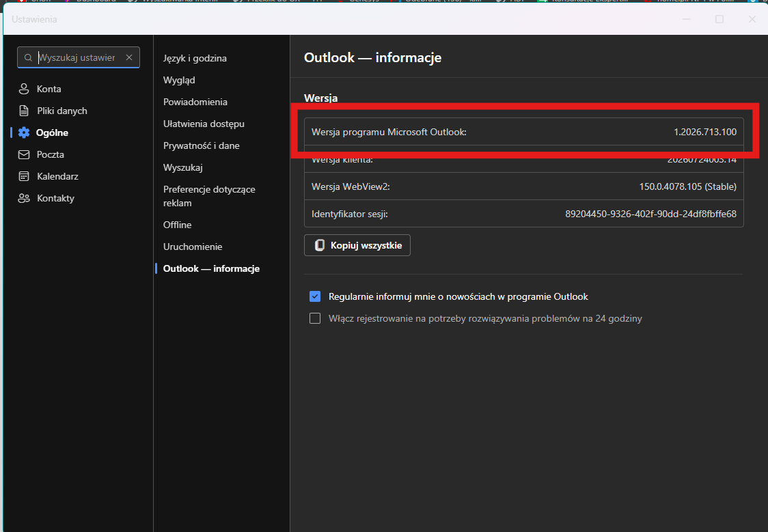Open Język i godzina settings

click(195, 58)
